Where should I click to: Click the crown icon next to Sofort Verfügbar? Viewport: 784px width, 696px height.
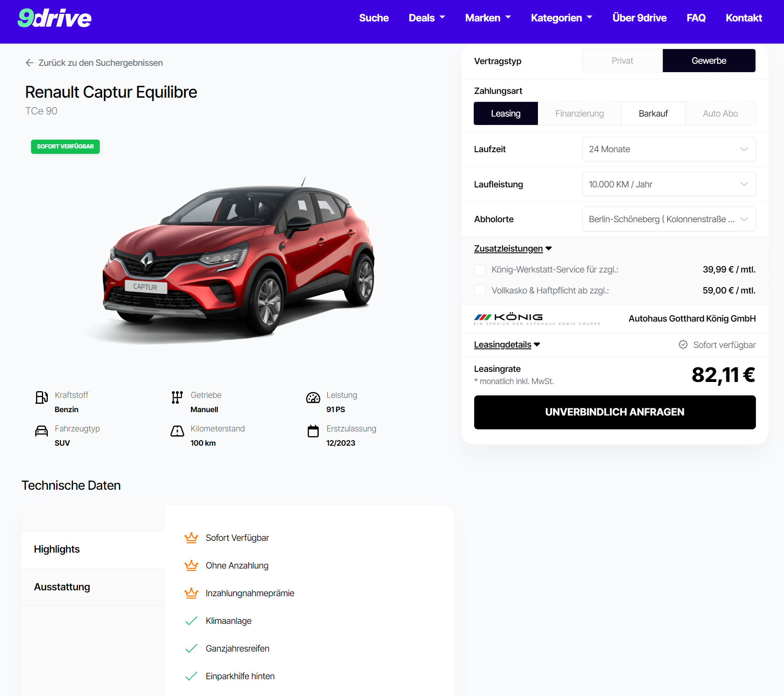191,538
